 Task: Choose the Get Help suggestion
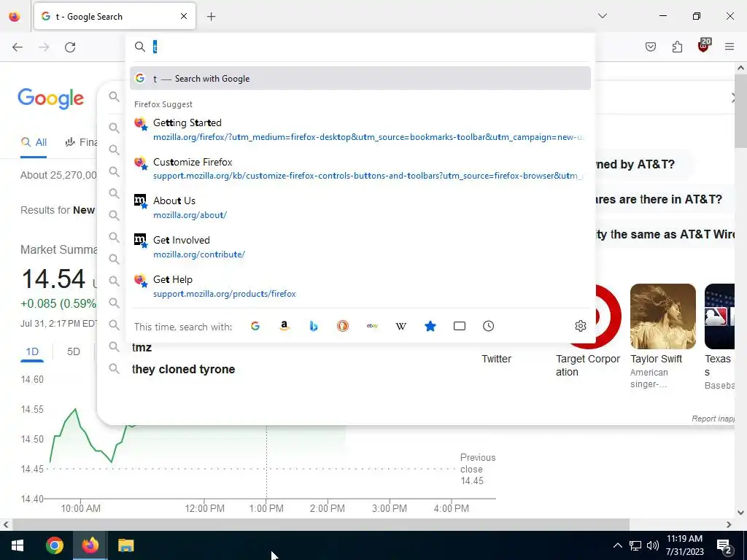click(x=360, y=286)
